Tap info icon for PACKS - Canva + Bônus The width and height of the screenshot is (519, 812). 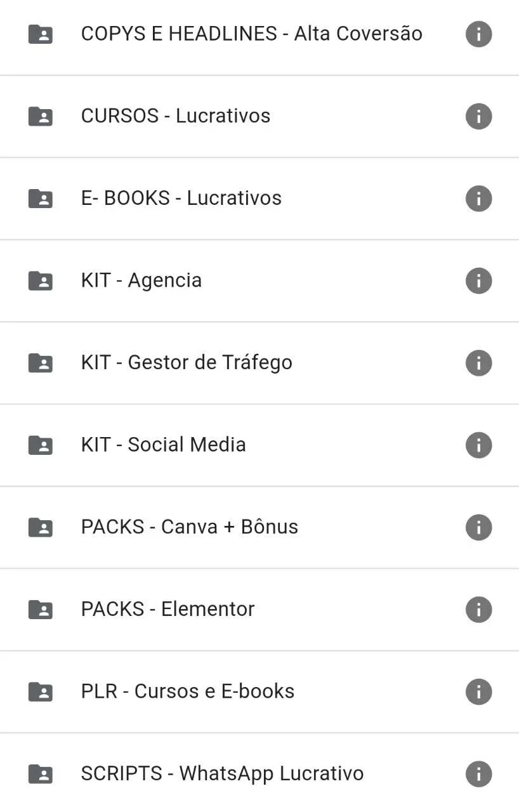[x=478, y=527]
